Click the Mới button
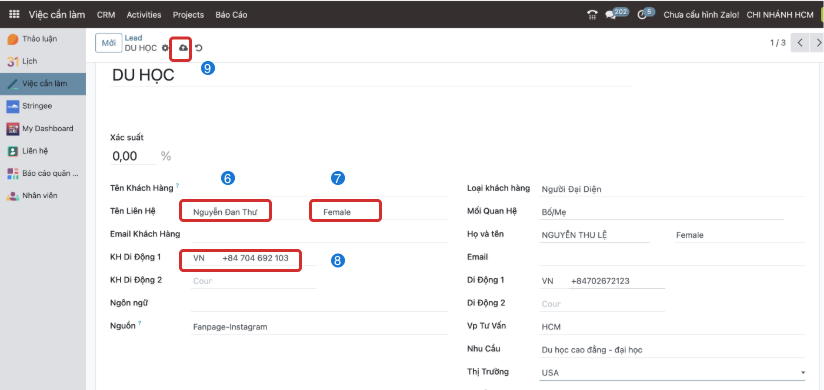The height and width of the screenshot is (390, 824). tap(109, 43)
